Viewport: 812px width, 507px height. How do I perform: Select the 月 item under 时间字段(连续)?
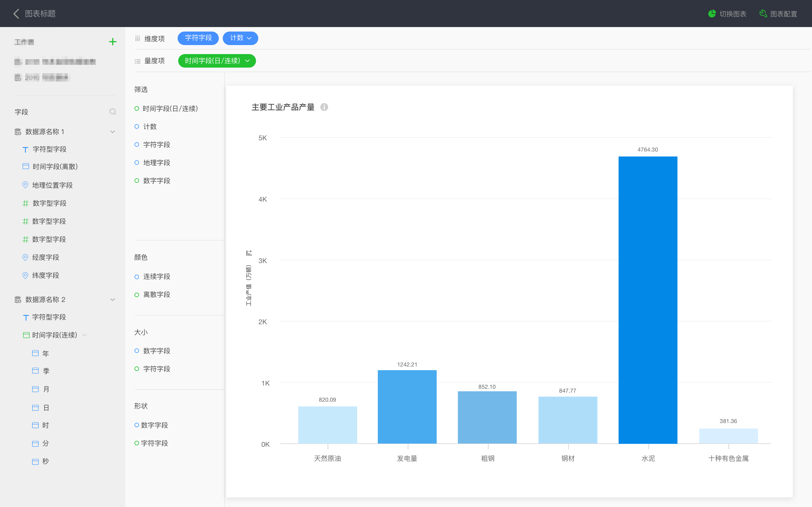tap(46, 389)
